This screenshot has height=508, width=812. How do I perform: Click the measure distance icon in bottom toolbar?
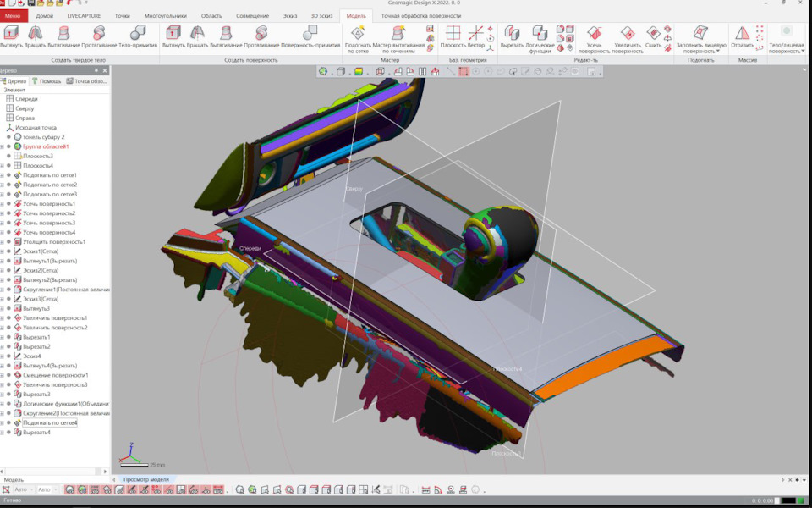425,489
